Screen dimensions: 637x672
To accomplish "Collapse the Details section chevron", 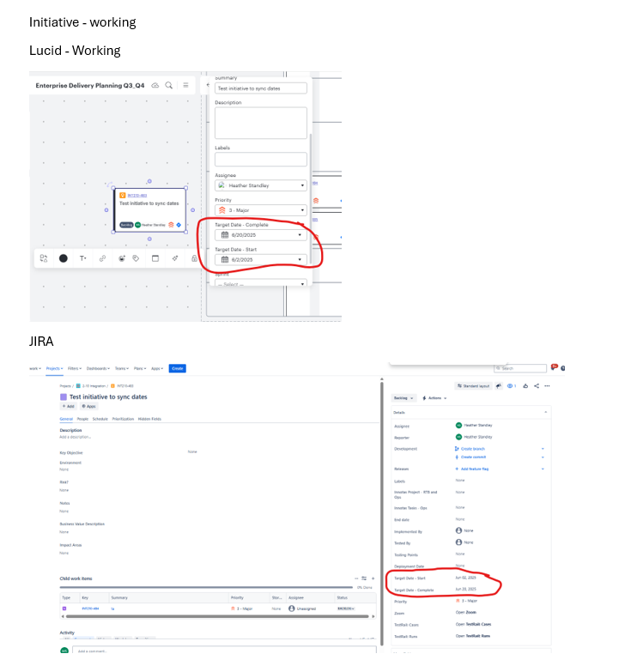I will [x=546, y=412].
